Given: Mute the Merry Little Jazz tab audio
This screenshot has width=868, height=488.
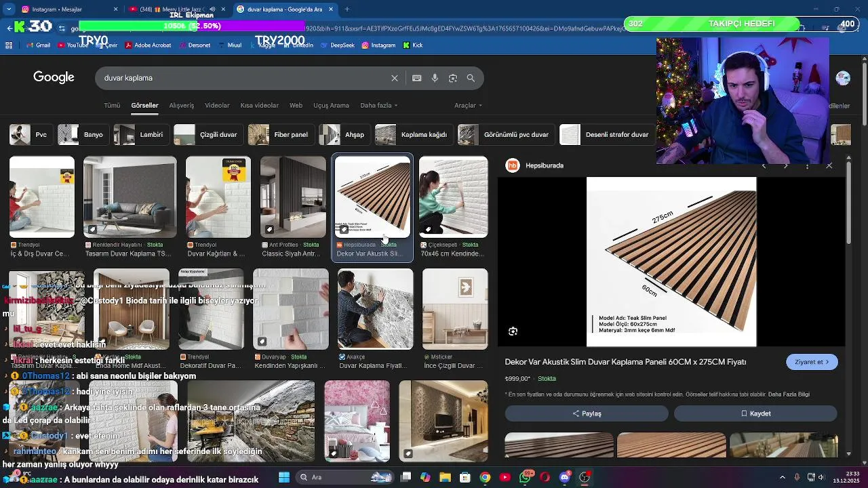Looking at the screenshot, I should [212, 9].
